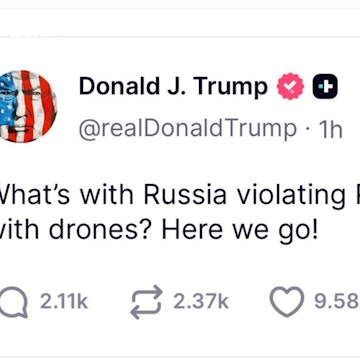This screenshot has height=360, width=360.
Task: Click "with" in the first post line
Action: 107,194
